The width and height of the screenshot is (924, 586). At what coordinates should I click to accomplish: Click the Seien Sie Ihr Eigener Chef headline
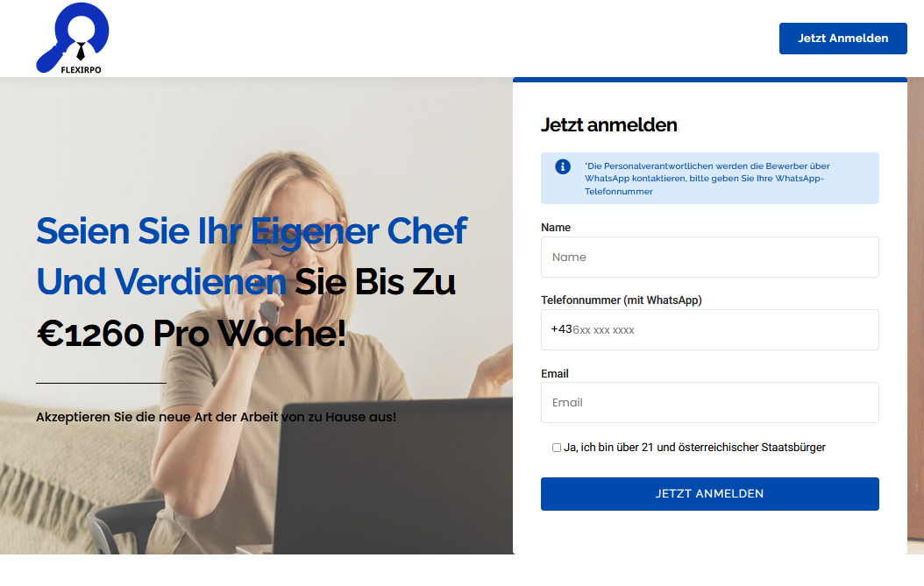(x=252, y=230)
